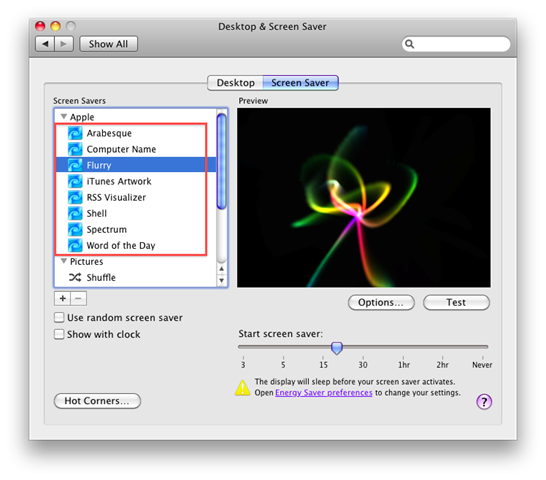Select the Shell screen saver icon
Viewport: 546px width, 480px height.
(75, 213)
